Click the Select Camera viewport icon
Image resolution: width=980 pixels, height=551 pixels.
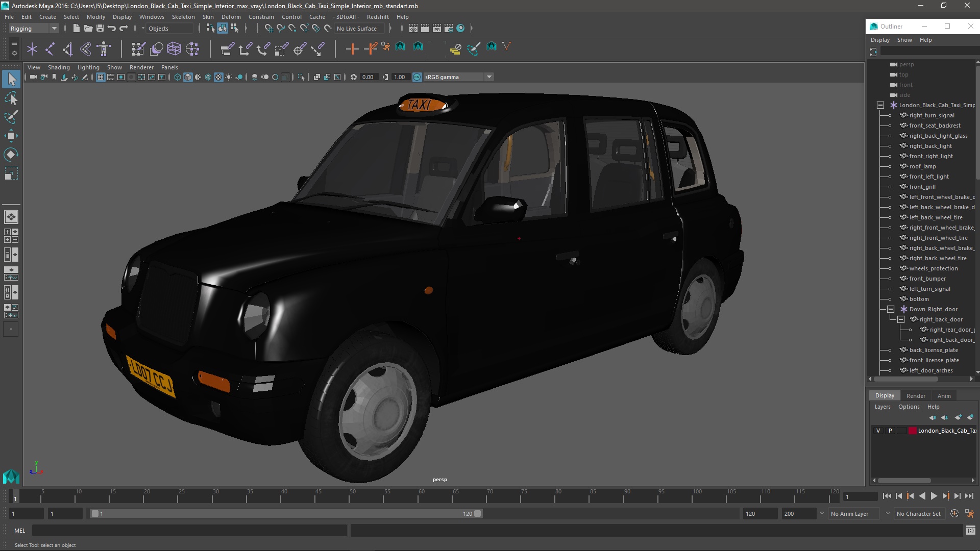(x=33, y=77)
